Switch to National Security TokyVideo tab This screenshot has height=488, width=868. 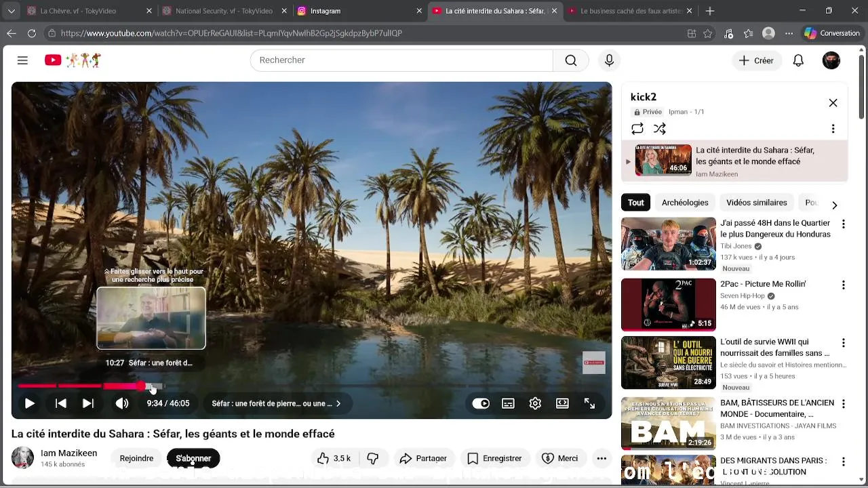225,11
